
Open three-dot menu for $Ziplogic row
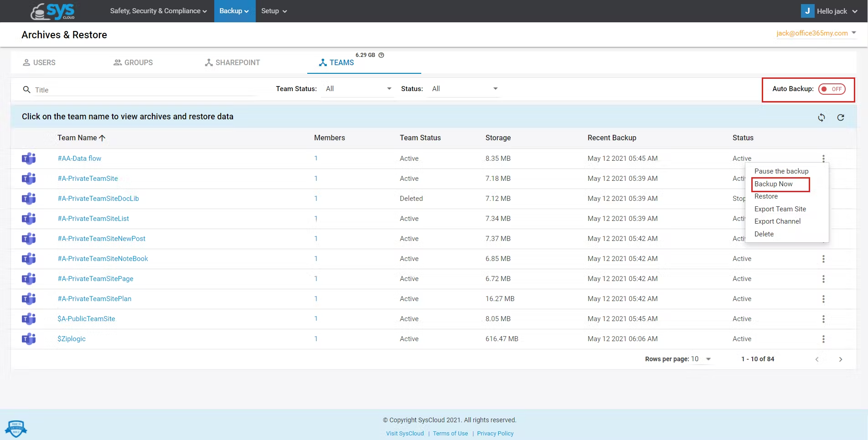(x=823, y=339)
